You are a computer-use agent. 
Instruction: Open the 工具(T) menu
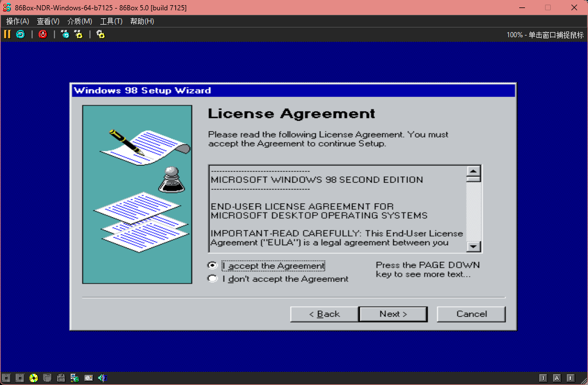(x=111, y=21)
